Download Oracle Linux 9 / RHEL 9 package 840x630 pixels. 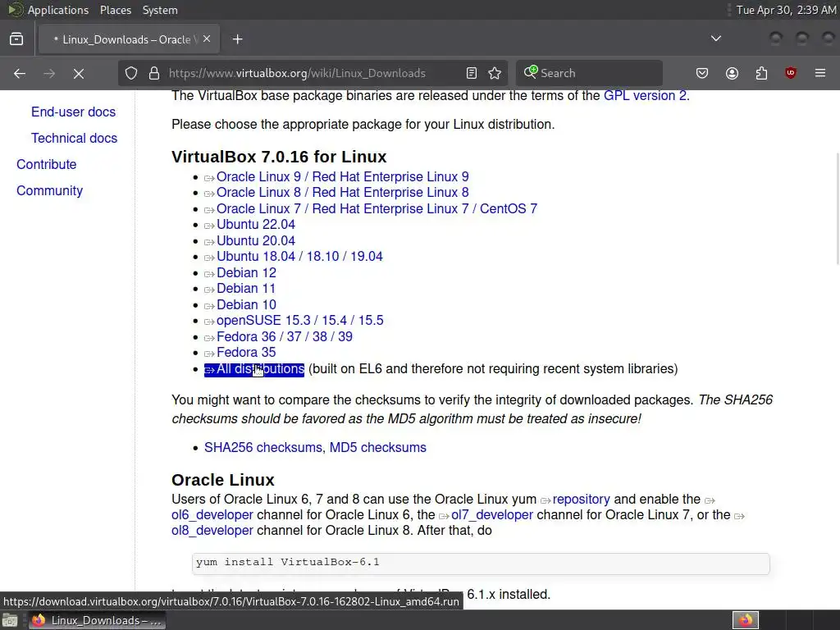(342, 177)
